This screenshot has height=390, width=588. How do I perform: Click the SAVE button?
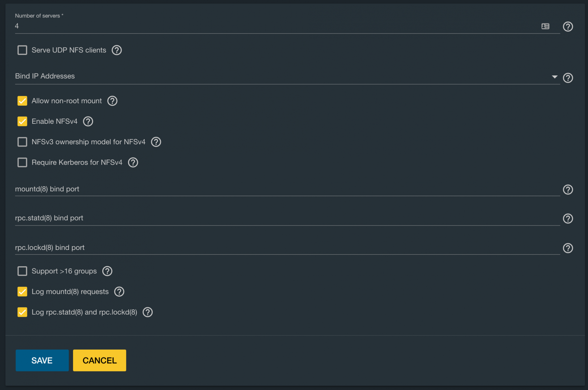pyautogui.click(x=42, y=360)
